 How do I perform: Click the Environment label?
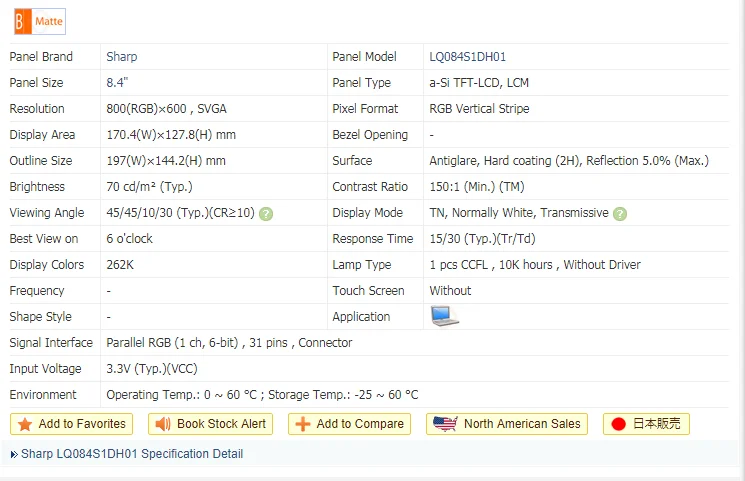43,394
